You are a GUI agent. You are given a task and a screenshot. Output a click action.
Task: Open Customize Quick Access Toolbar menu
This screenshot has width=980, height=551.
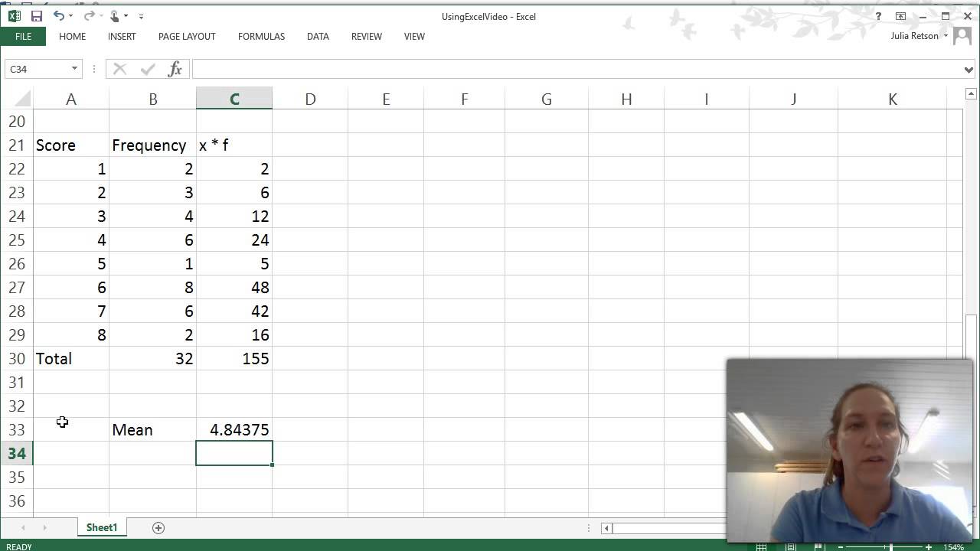(141, 16)
